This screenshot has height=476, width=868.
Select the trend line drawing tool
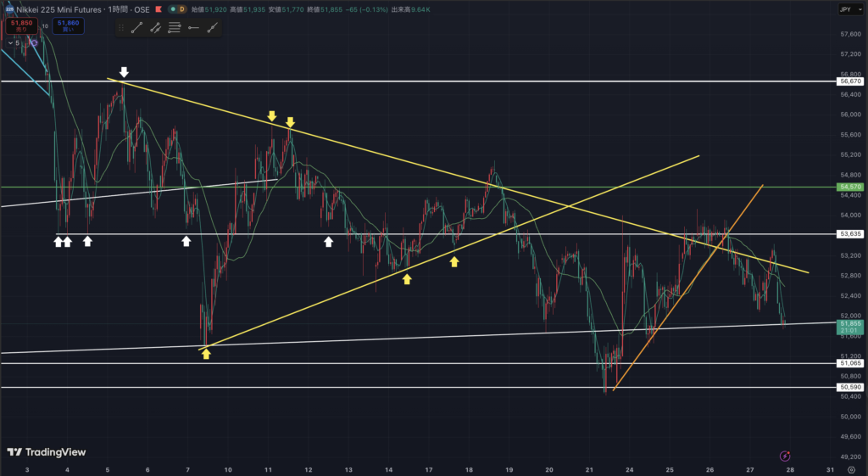tap(136, 28)
